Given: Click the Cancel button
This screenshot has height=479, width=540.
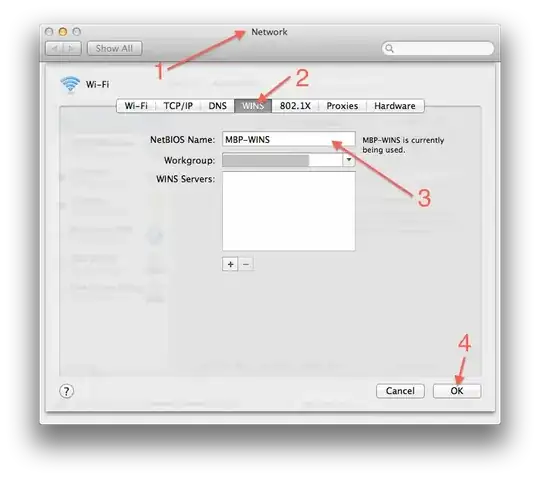Looking at the screenshot, I should 400,391.
